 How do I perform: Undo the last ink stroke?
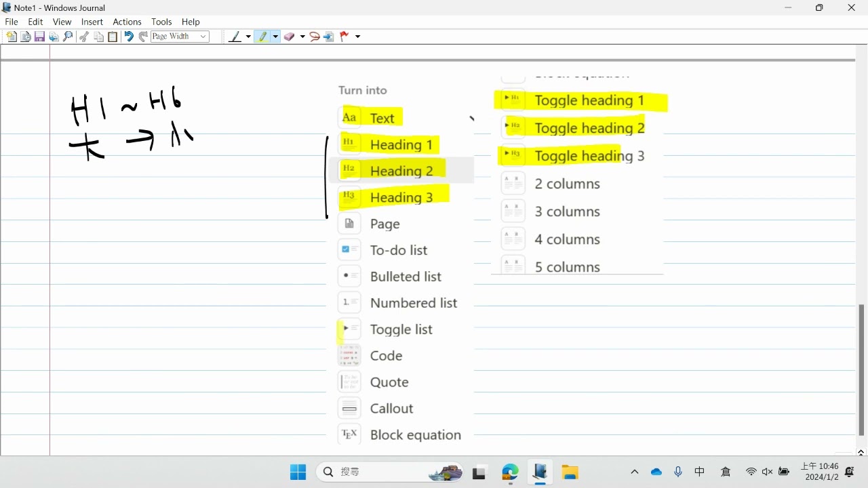pyautogui.click(x=129, y=37)
